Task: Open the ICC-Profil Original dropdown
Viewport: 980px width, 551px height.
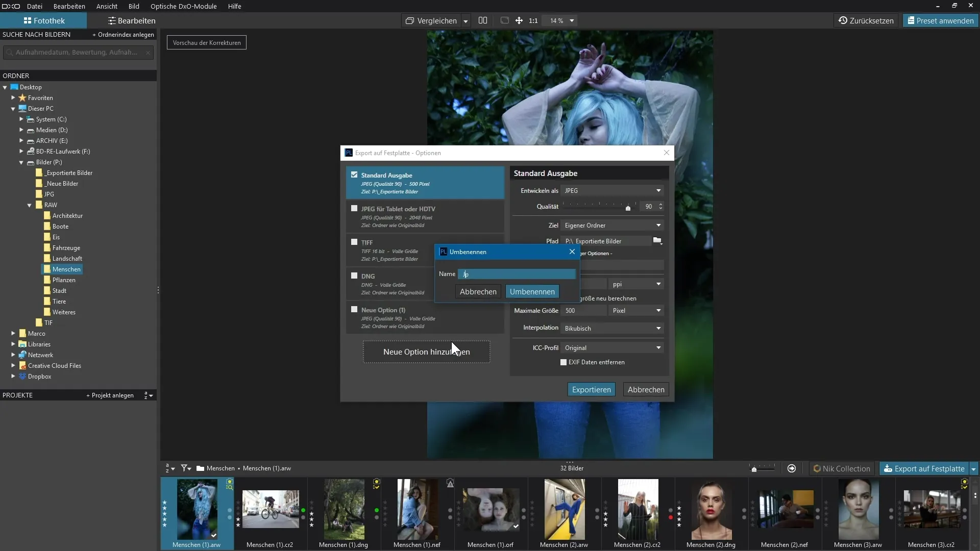Action: [x=612, y=348]
